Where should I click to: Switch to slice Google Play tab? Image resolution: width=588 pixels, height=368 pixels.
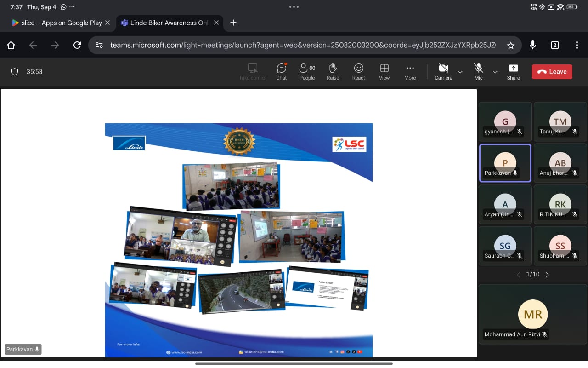pos(57,23)
